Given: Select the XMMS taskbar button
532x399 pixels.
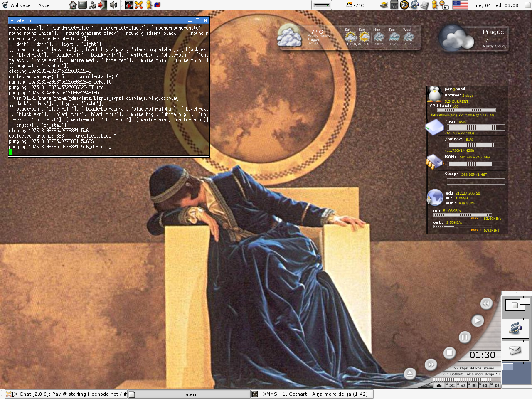Looking at the screenshot, I should pos(312,394).
